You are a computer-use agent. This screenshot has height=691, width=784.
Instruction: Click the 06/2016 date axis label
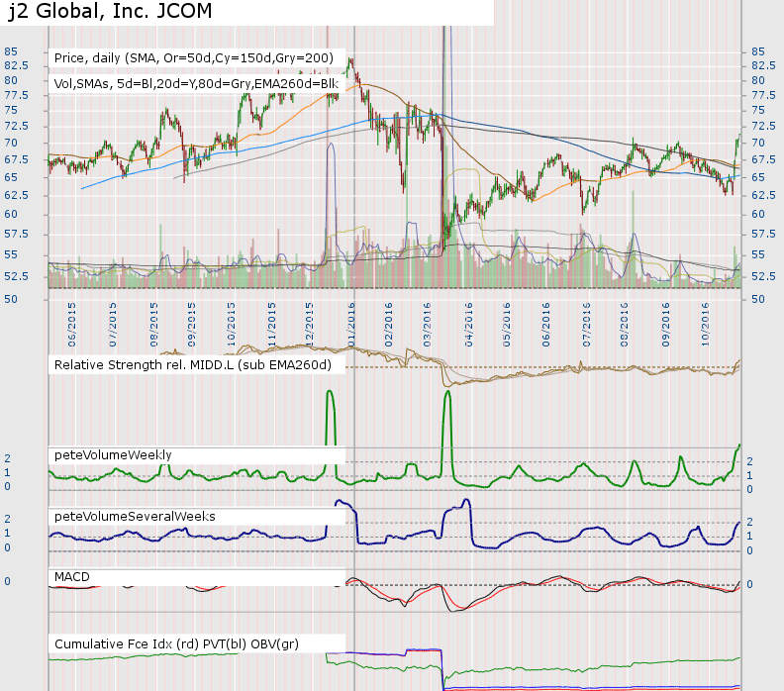tap(546, 325)
